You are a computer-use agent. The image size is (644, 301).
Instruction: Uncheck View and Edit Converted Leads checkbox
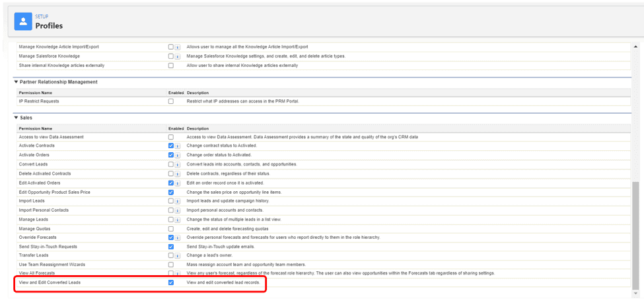pyautogui.click(x=171, y=282)
